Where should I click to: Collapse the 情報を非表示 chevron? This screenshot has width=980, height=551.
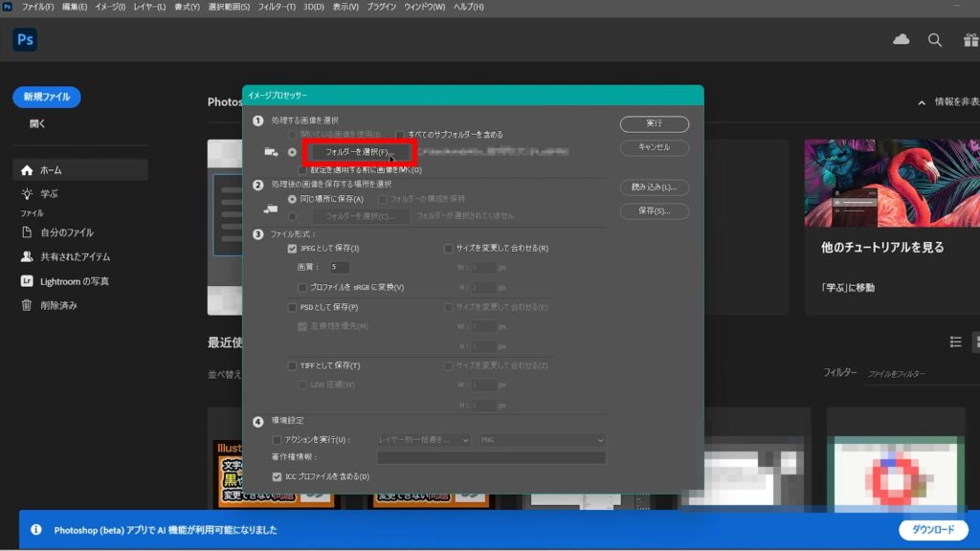coord(922,102)
